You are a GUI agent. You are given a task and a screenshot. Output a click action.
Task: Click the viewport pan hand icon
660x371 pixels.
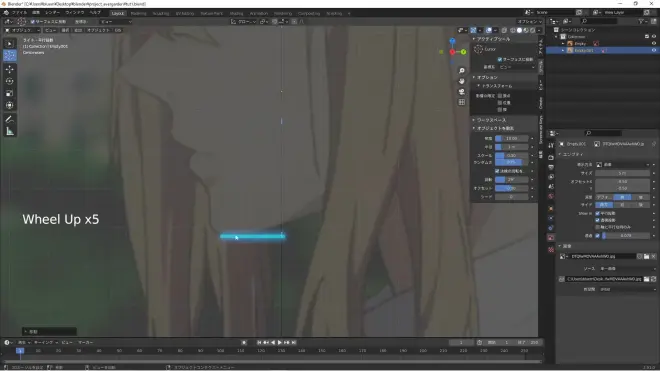pos(462,81)
